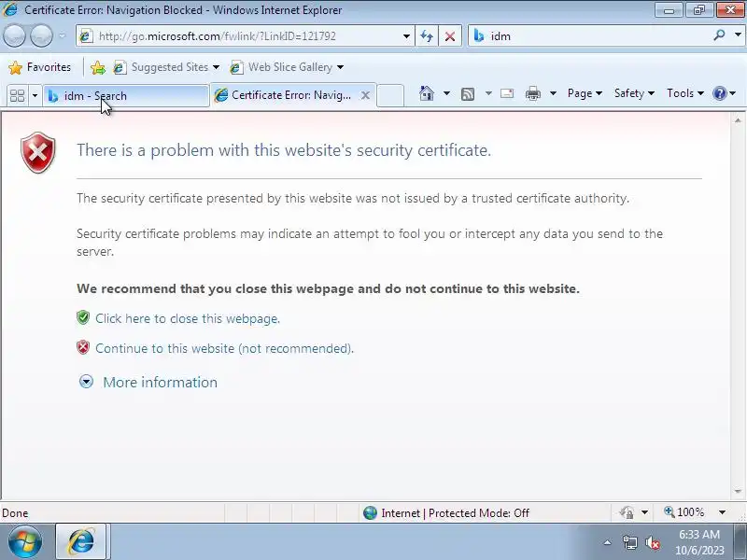
Task: Click the search magnifier icon
Action: click(719, 35)
